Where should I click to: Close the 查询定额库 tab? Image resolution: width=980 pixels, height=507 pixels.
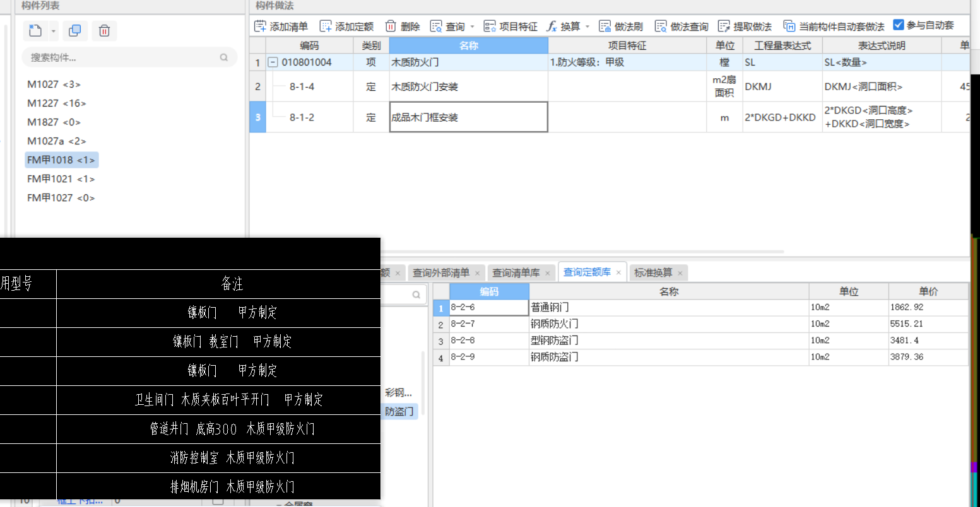(x=618, y=273)
